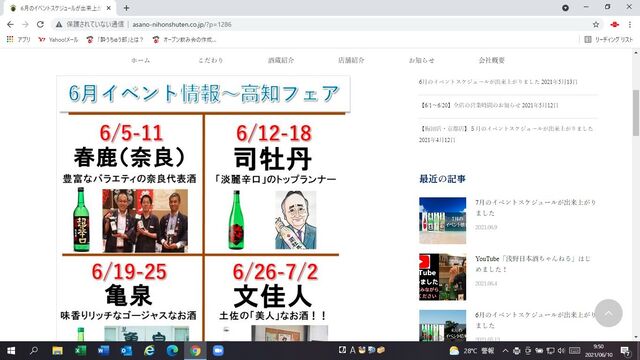
Task: Open the 最近の記事 item 6月のイベントスケジュールが出来上がりました
Action: (x=535, y=320)
